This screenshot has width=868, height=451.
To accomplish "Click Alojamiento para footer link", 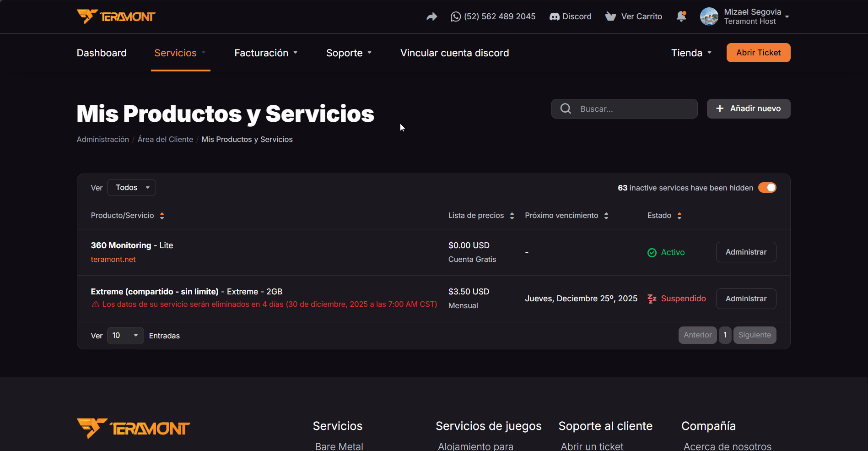I will tap(475, 446).
